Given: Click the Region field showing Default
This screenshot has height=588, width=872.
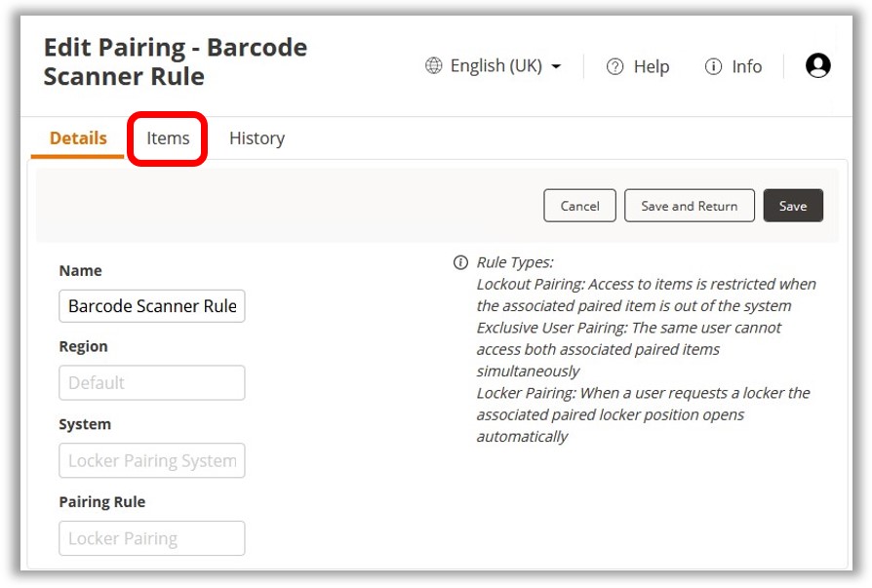Looking at the screenshot, I should (x=151, y=383).
